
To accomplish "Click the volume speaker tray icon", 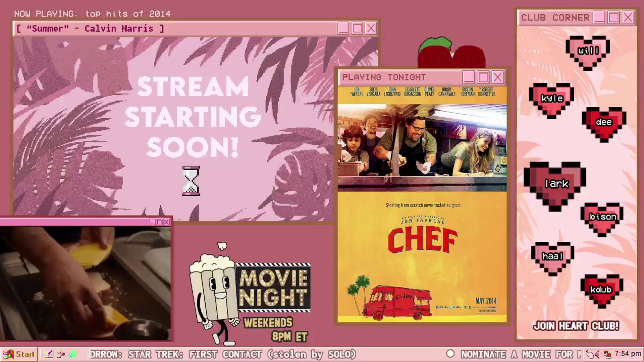I will click(598, 354).
